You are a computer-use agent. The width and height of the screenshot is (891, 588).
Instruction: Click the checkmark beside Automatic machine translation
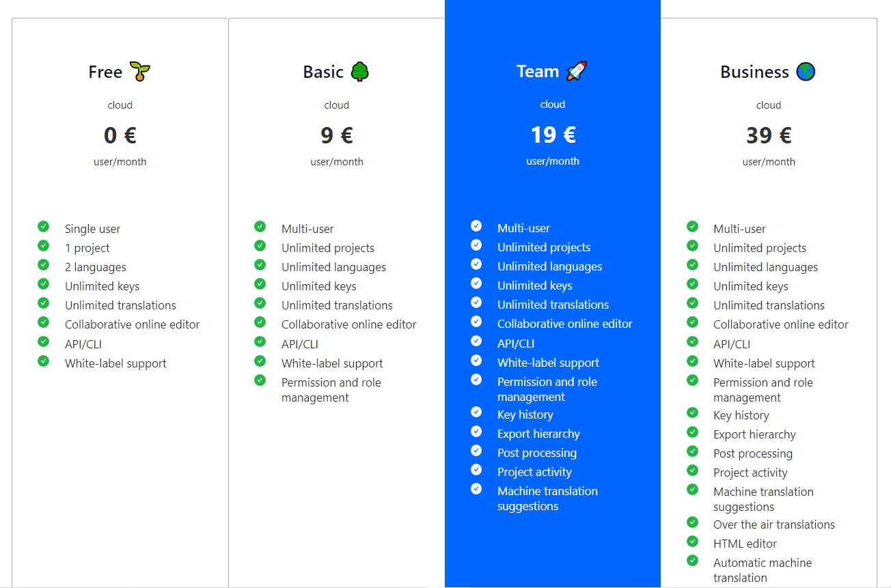click(692, 561)
